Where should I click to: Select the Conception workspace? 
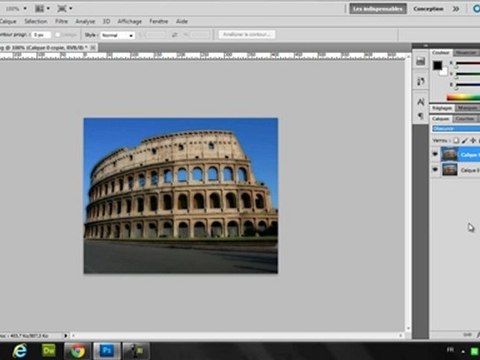click(x=428, y=9)
